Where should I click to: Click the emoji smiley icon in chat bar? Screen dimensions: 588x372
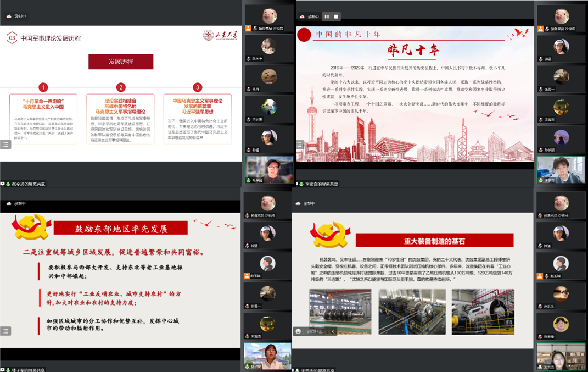tap(298, 331)
